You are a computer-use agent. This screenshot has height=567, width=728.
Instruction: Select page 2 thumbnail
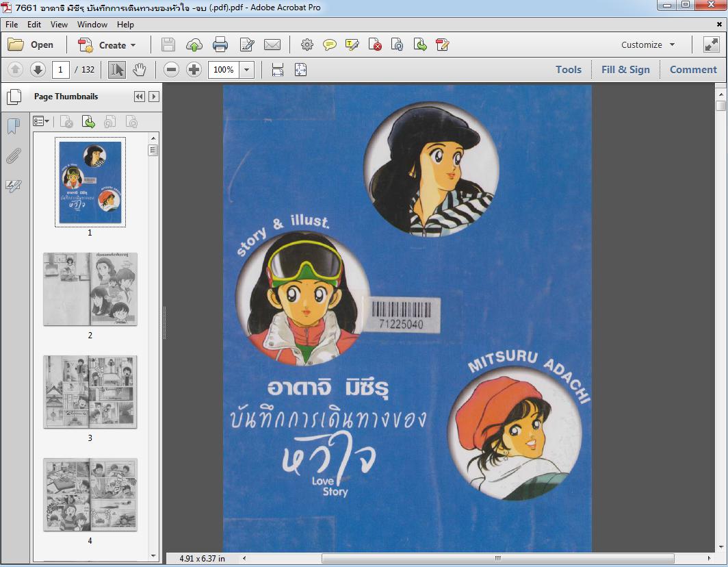(90, 289)
